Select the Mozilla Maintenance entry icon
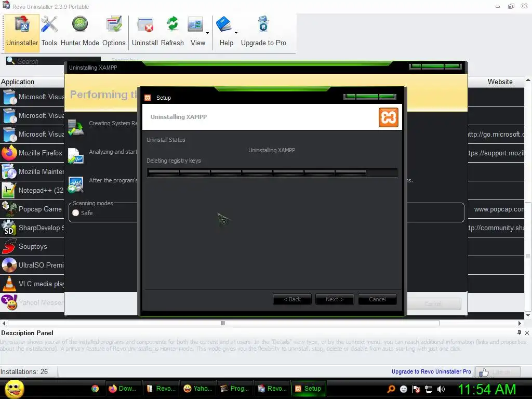 (9, 171)
